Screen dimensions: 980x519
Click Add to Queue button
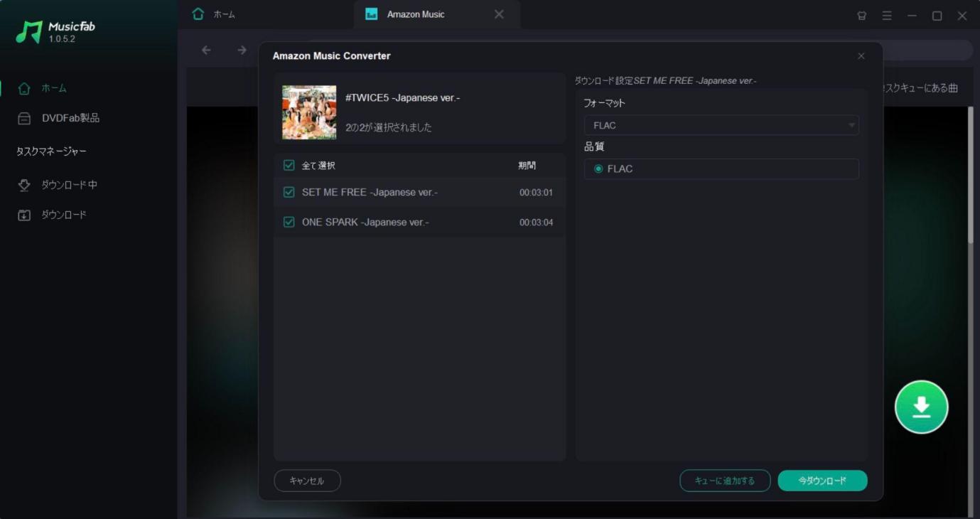(x=725, y=481)
